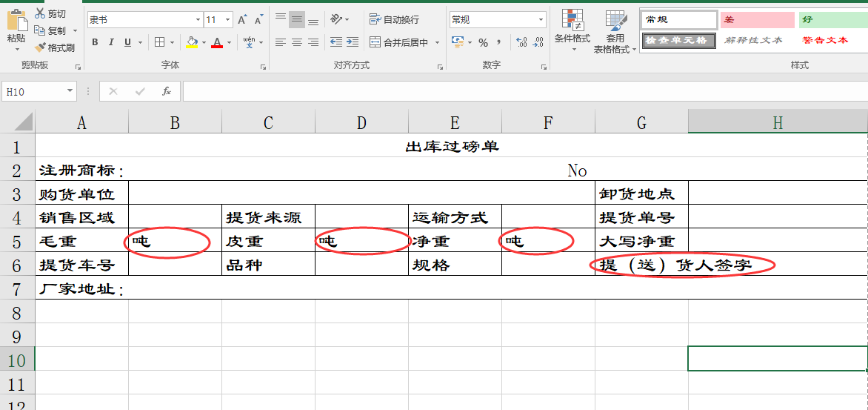
Task: Increase indent
Action: click(353, 42)
